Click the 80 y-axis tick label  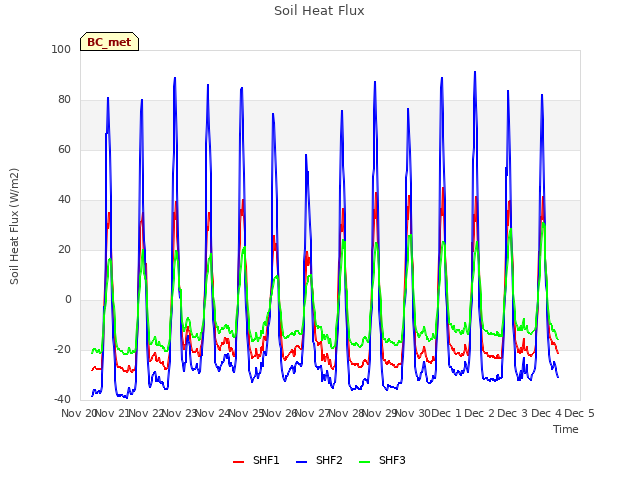click(x=64, y=100)
